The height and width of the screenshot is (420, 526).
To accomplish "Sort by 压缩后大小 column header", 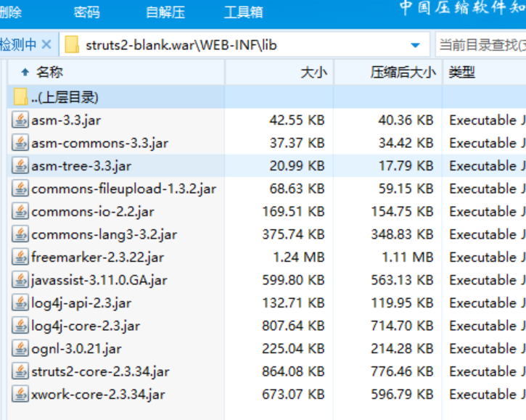I will [x=388, y=72].
